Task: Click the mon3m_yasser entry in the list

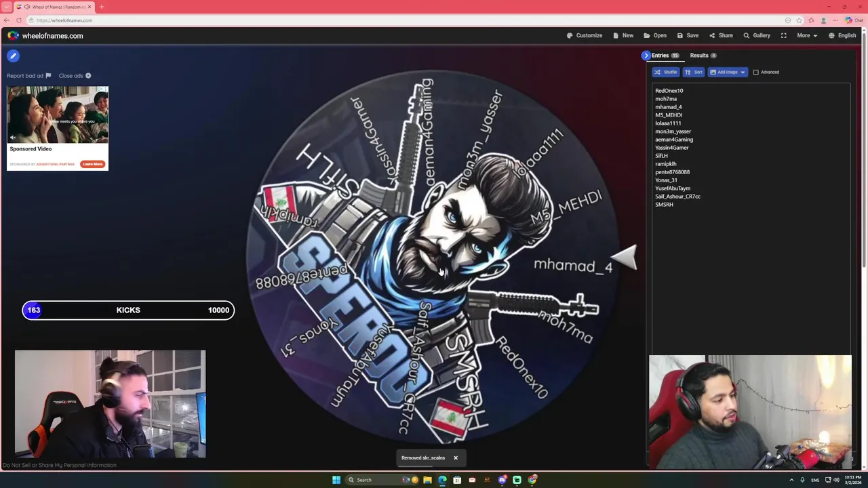Action: (x=673, y=131)
